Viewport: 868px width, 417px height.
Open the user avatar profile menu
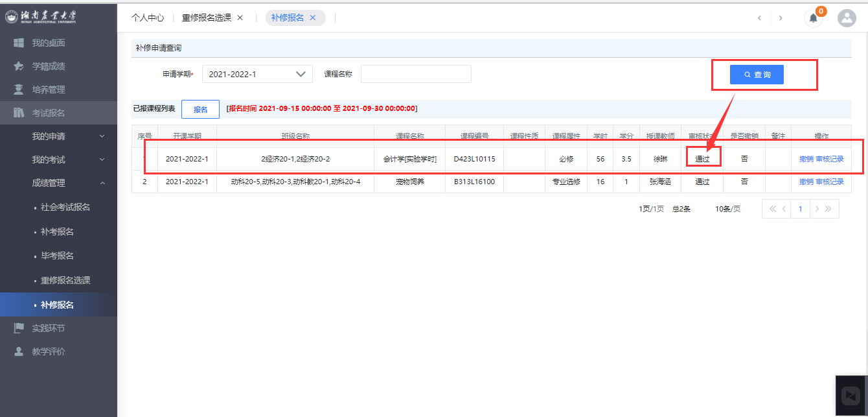click(x=847, y=18)
